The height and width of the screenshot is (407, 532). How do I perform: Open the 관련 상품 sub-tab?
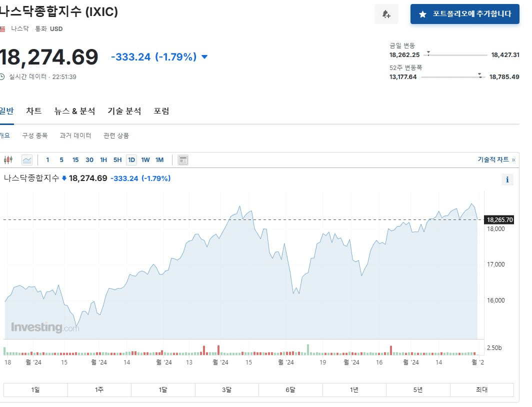(116, 135)
